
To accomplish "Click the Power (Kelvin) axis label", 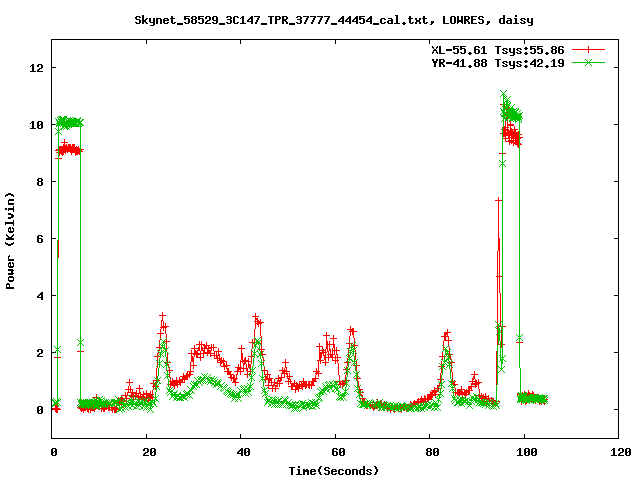I will [x=10, y=241].
